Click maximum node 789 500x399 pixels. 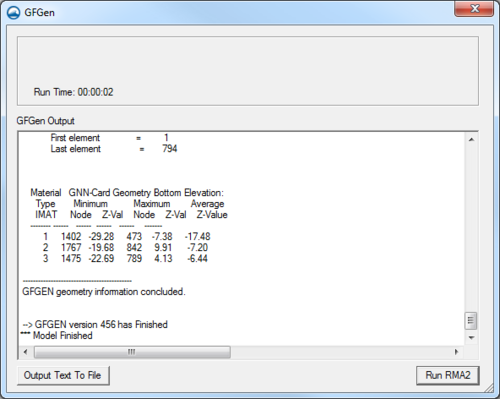(x=134, y=258)
